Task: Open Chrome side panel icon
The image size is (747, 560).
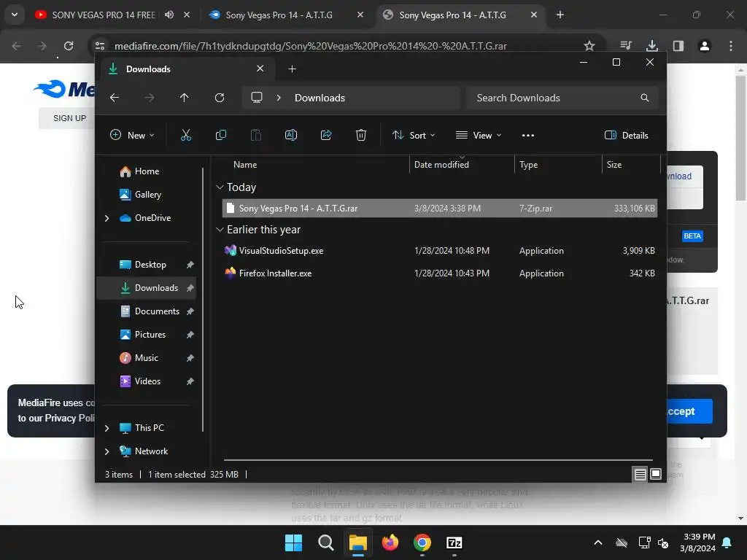Action: click(x=678, y=46)
